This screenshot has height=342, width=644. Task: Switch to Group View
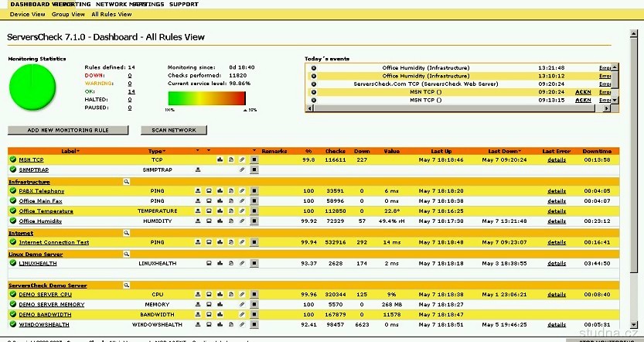pos(68,14)
